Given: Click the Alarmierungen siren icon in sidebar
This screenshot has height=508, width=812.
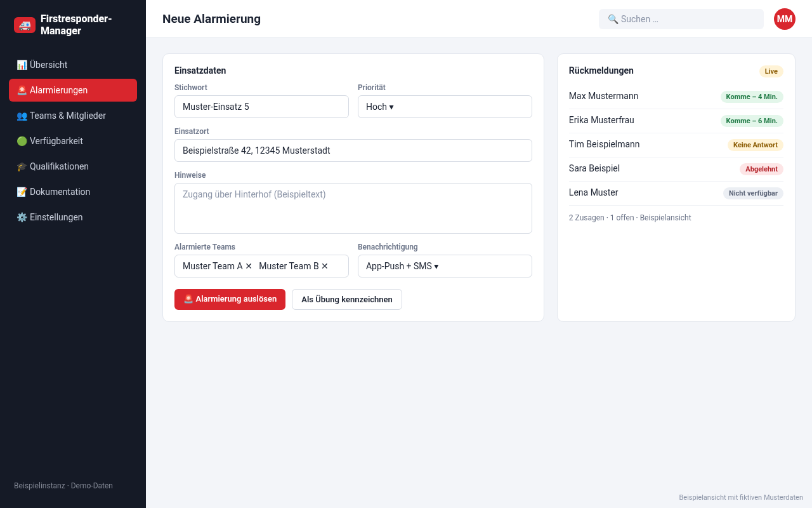Looking at the screenshot, I should click(x=22, y=90).
